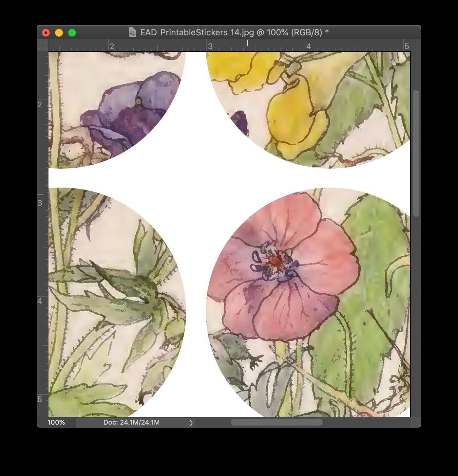The width and height of the screenshot is (458, 476).
Task: Click the pink poppy flower sticker
Action: click(308, 302)
